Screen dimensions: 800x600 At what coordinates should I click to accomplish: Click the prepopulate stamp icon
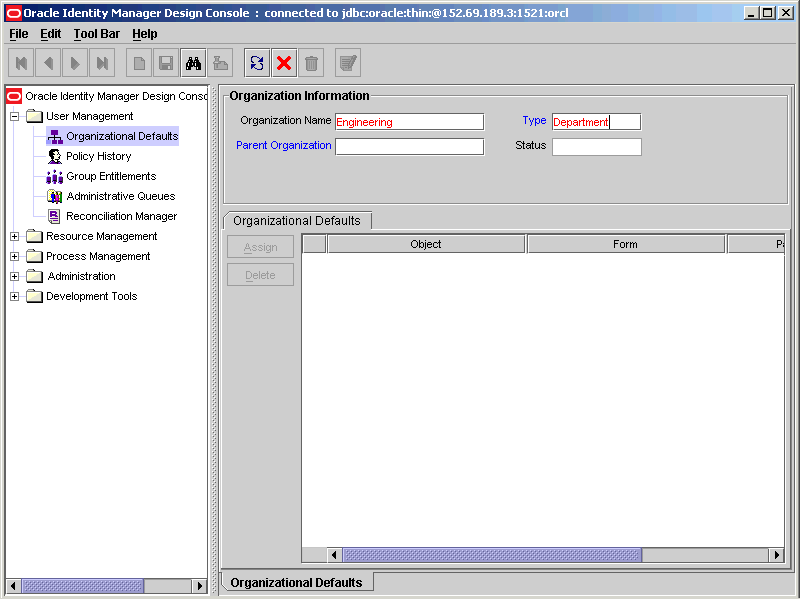219,62
